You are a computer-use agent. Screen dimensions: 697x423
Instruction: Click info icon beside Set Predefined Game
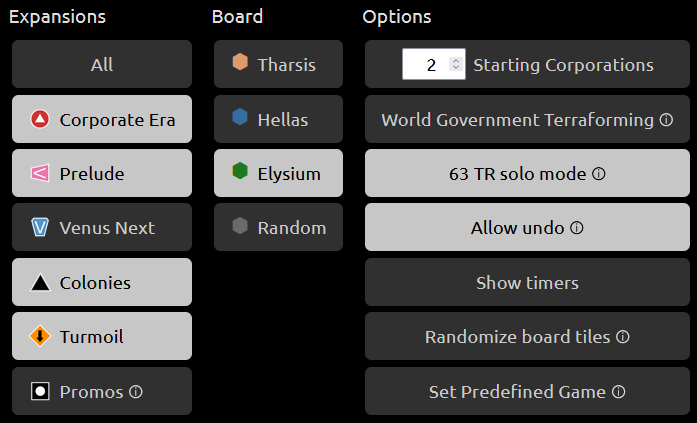pyautogui.click(x=618, y=392)
